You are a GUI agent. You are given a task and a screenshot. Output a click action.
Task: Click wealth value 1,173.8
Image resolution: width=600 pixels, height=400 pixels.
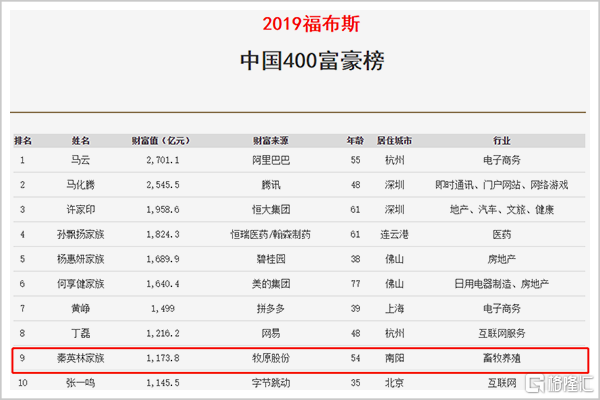(x=163, y=358)
